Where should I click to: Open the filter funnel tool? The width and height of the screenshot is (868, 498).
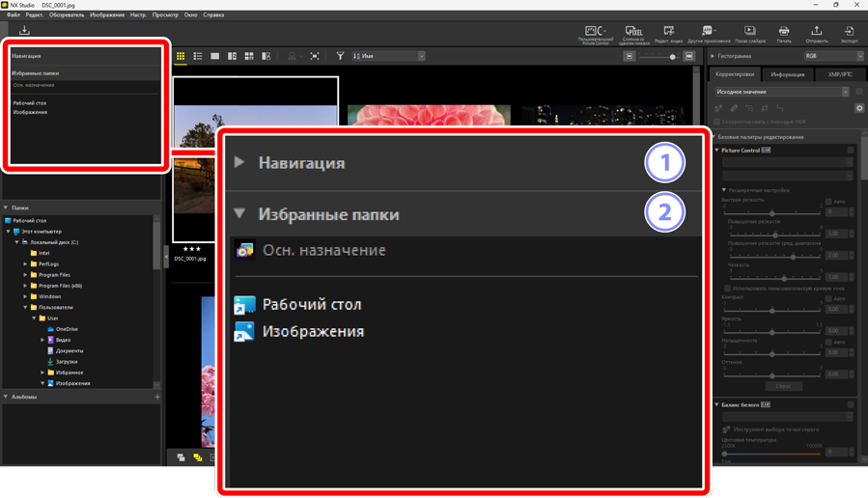pyautogui.click(x=340, y=57)
